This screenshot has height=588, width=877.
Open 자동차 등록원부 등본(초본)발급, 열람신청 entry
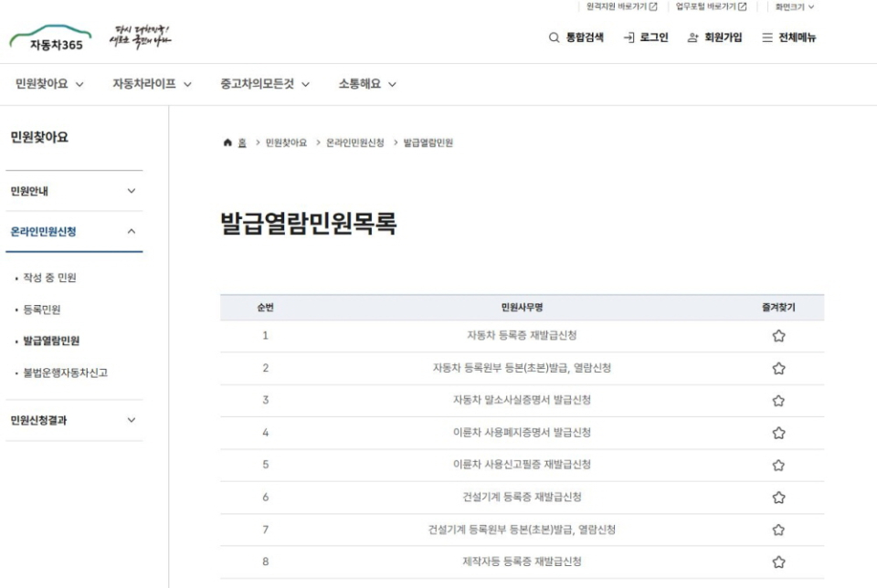pyautogui.click(x=522, y=368)
